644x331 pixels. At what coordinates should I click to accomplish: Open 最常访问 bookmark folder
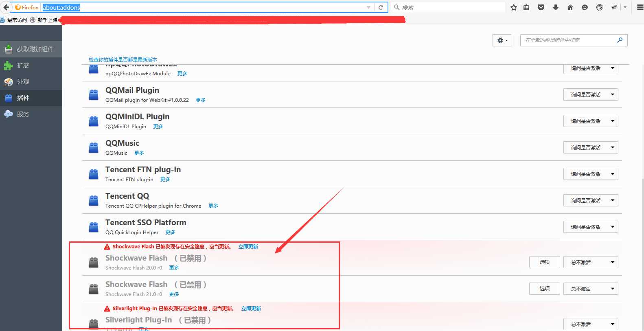tap(14, 20)
